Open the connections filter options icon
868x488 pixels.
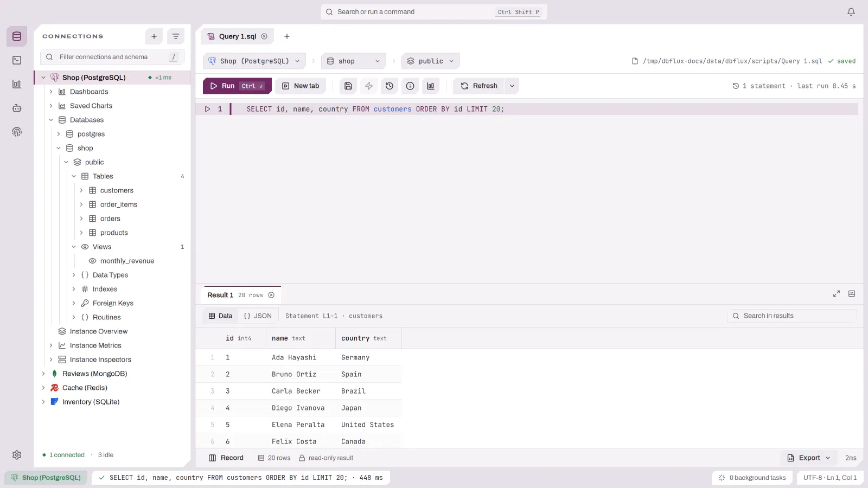176,36
